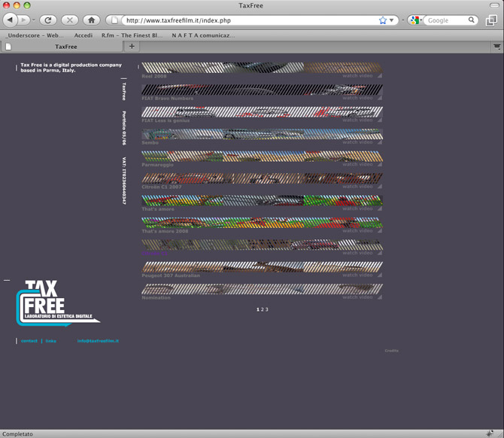504x438 pixels.
Task: Click the magnifier search icon
Action: [x=471, y=20]
